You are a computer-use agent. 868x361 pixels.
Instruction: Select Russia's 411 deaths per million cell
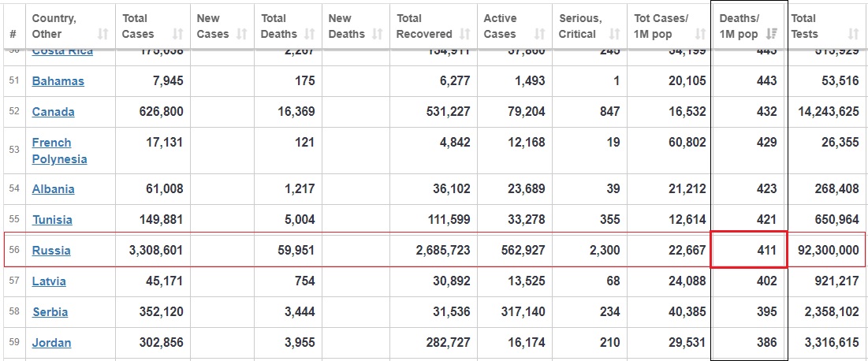pyautogui.click(x=749, y=251)
